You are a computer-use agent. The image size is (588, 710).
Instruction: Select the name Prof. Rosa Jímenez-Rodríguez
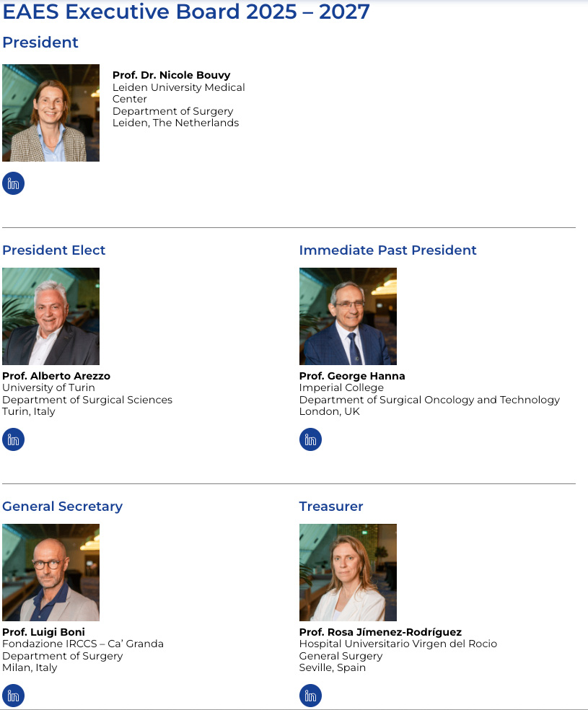pos(380,632)
